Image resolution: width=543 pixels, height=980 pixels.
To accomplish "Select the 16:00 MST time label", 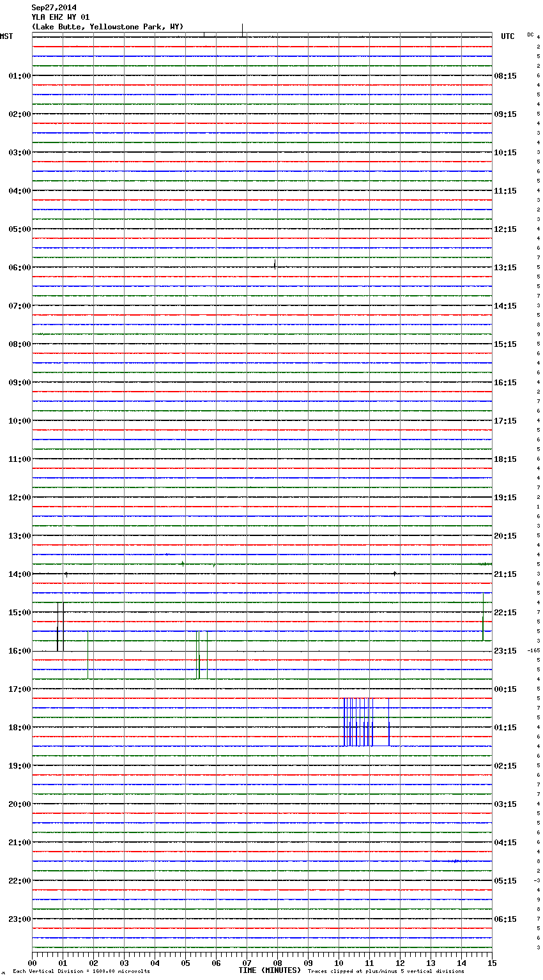I will pyautogui.click(x=19, y=651).
